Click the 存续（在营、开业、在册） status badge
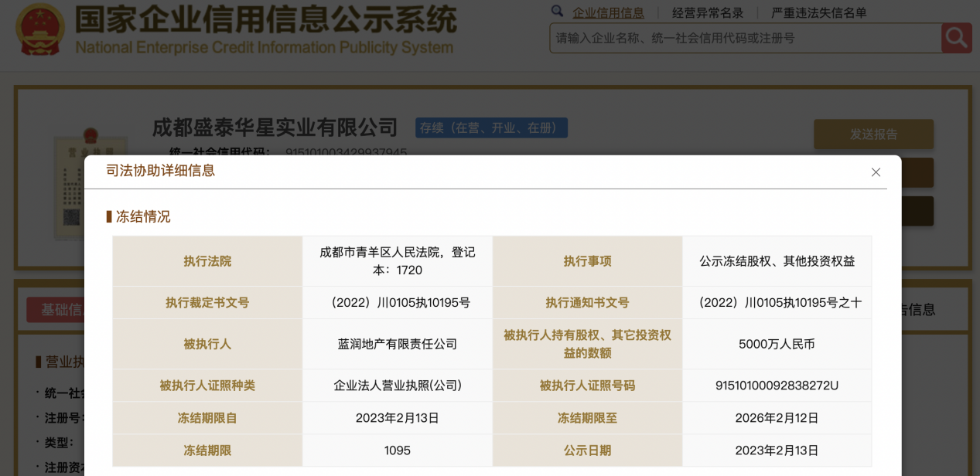The height and width of the screenshot is (476, 980). (491, 128)
